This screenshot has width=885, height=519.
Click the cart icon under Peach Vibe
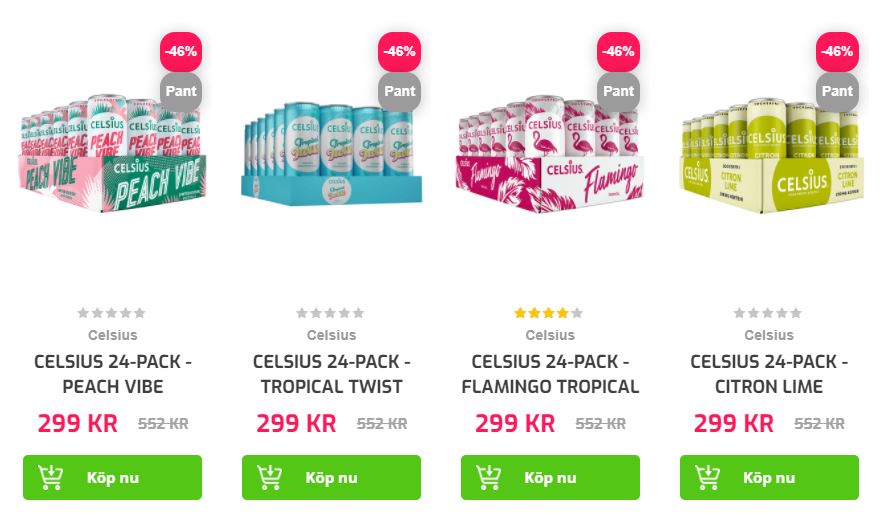[x=50, y=477]
